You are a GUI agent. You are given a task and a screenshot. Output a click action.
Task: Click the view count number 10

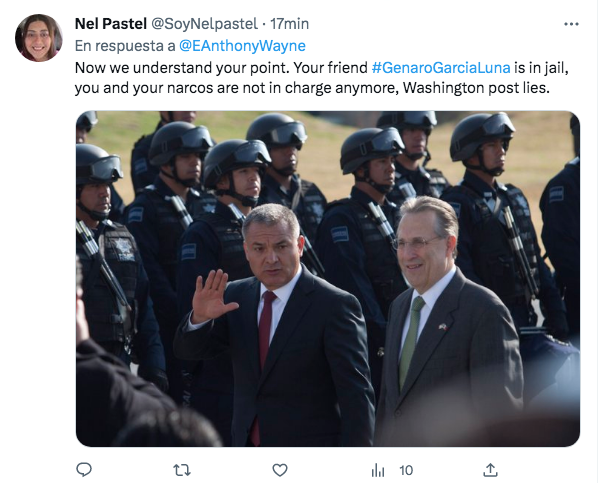(x=406, y=469)
